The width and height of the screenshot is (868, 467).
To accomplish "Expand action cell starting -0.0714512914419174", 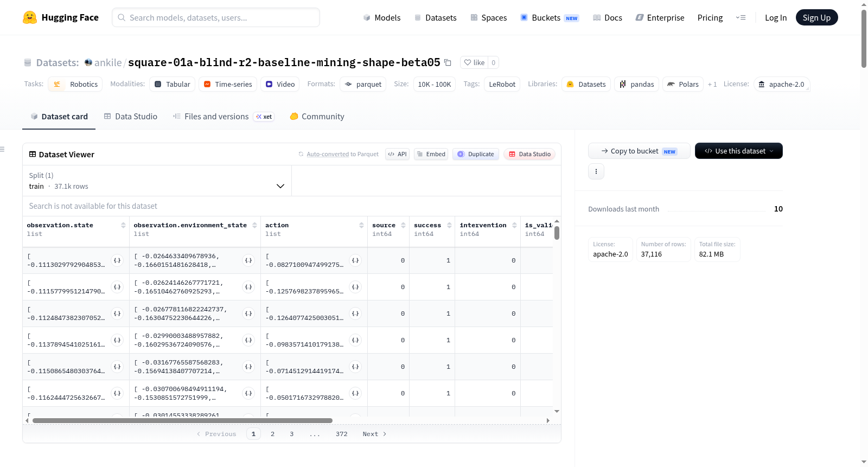I will point(355,367).
